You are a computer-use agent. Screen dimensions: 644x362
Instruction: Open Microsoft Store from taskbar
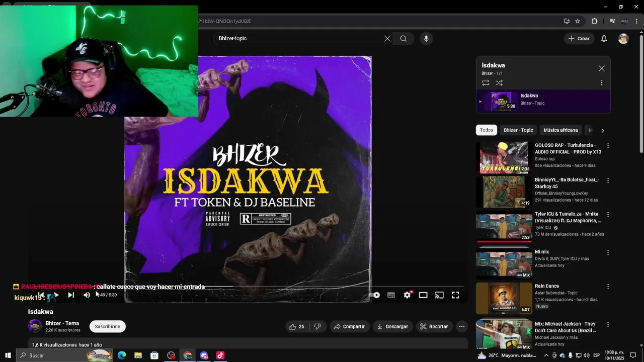tap(154, 355)
